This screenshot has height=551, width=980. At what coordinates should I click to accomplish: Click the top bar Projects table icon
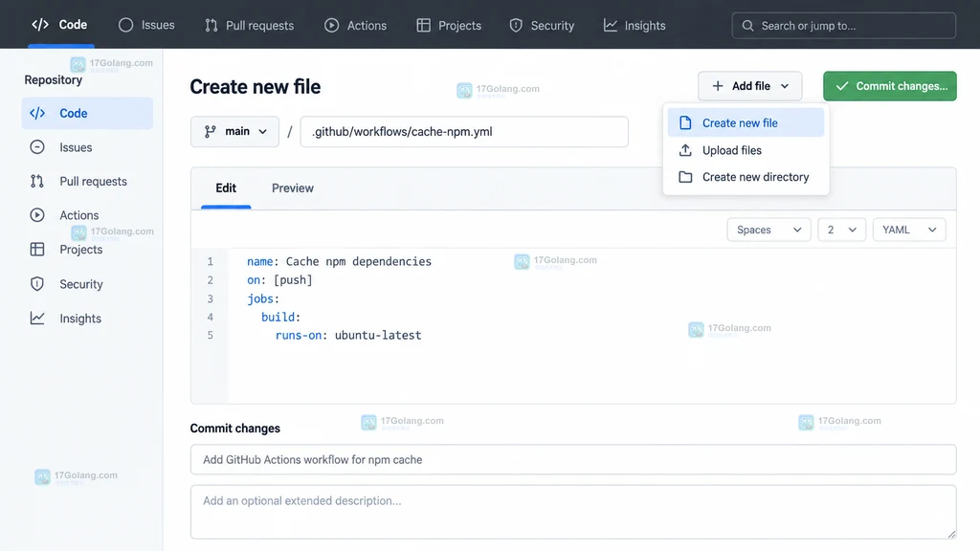424,25
